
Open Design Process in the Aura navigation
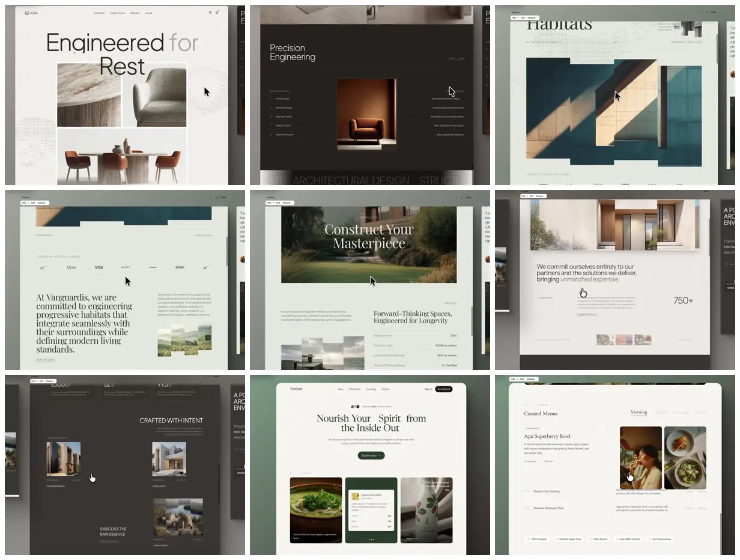pos(118,13)
